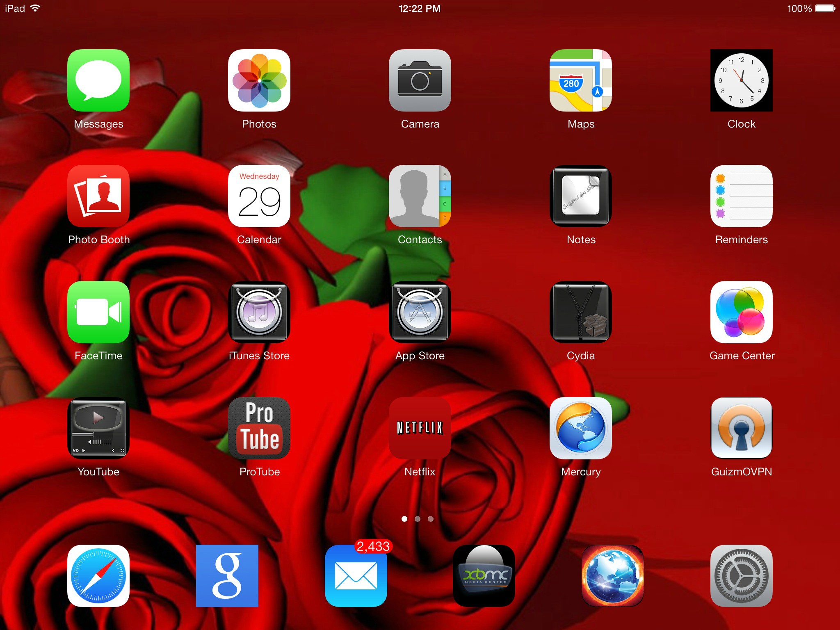The width and height of the screenshot is (840, 630).
Task: Go to the second home screen page dot
Action: (x=418, y=519)
